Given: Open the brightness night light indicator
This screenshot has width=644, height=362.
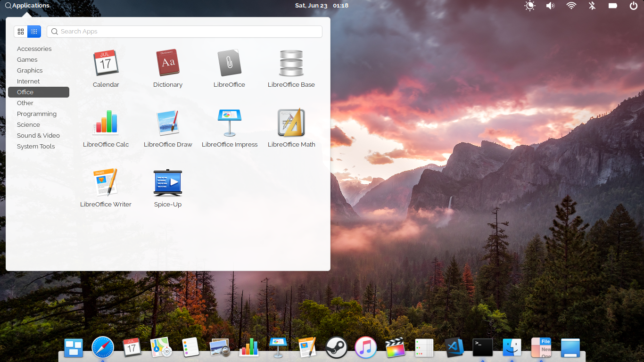Looking at the screenshot, I should (x=530, y=6).
